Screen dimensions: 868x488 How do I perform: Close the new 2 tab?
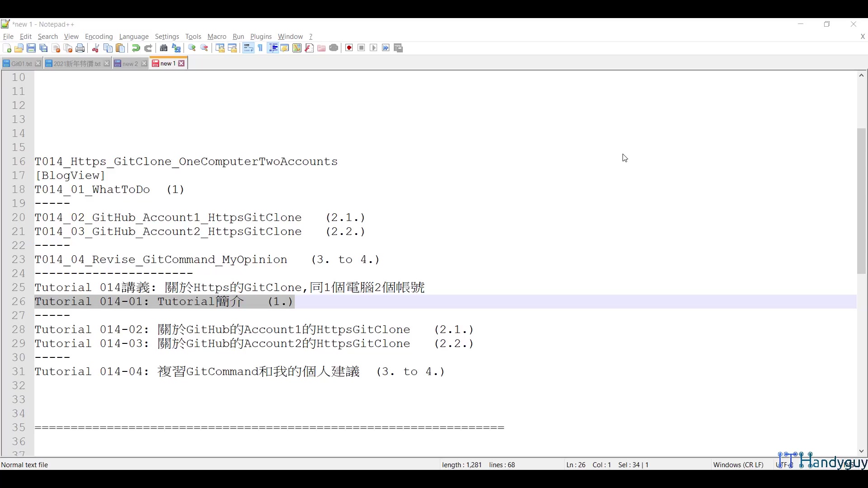(x=144, y=64)
